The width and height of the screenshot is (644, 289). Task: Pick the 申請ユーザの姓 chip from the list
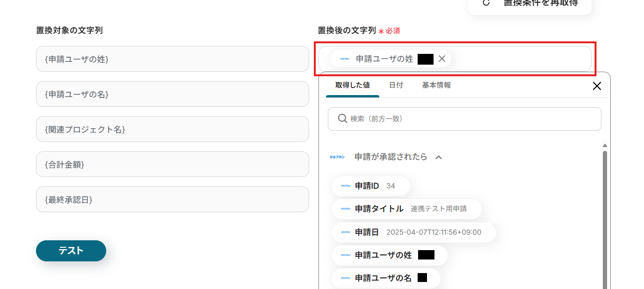coord(390,255)
